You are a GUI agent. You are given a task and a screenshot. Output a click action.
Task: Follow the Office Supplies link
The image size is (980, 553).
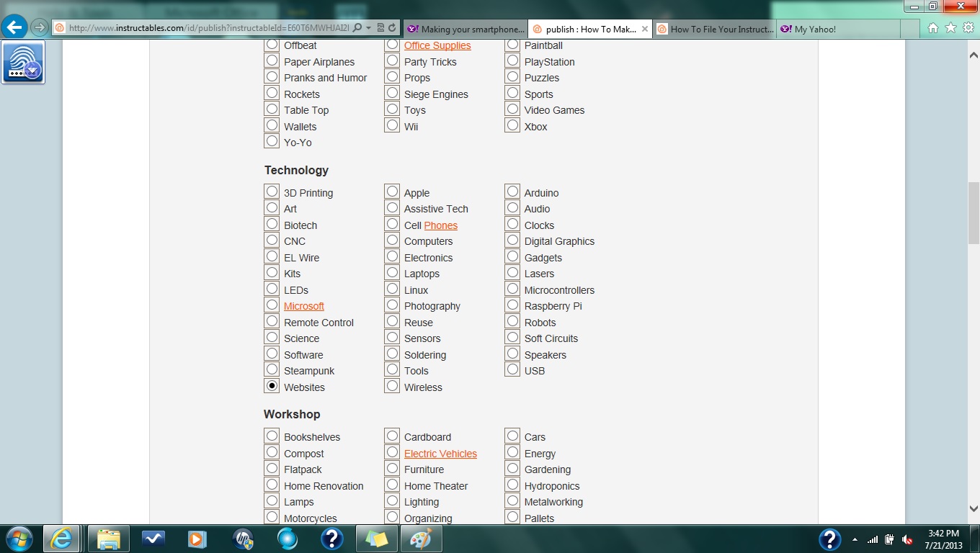point(437,45)
